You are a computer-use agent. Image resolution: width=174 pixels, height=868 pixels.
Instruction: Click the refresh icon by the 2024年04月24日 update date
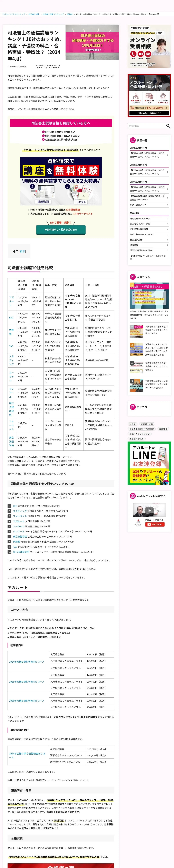8,66
